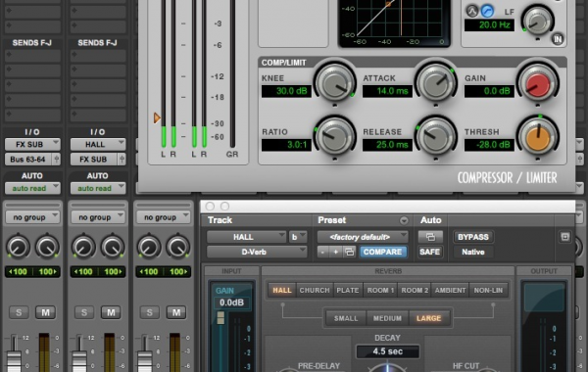Open the insert position 'b' dropdown

click(x=298, y=237)
